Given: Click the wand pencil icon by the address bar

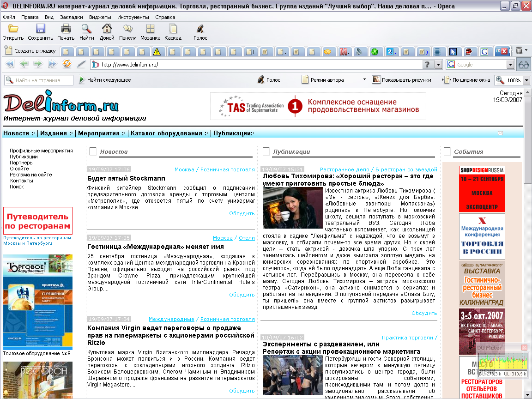Looking at the screenshot, I should (81, 64).
